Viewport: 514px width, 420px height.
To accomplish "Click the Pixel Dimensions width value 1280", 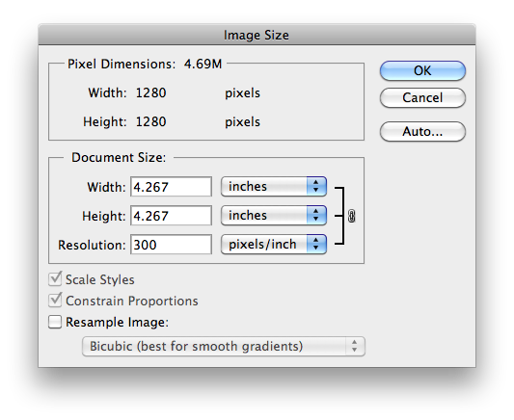I will pos(150,93).
